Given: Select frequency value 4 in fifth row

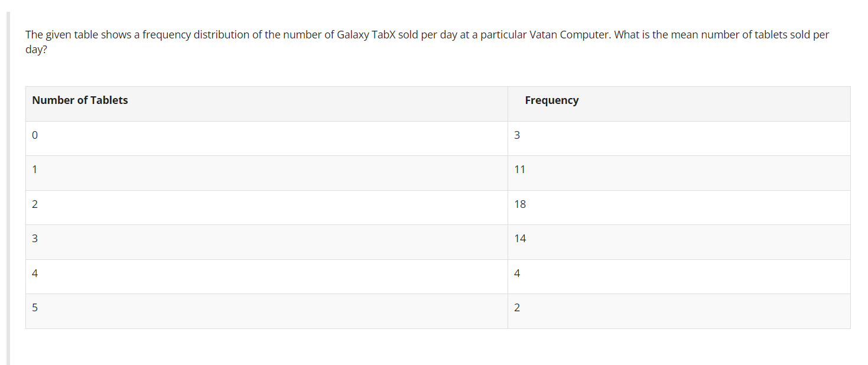Looking at the screenshot, I should [679, 276].
